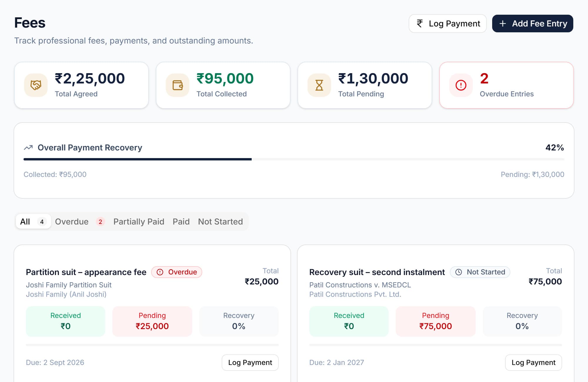Click the Recovery suit card recovery progress bar
This screenshot has height=382, width=588.
click(x=436, y=345)
